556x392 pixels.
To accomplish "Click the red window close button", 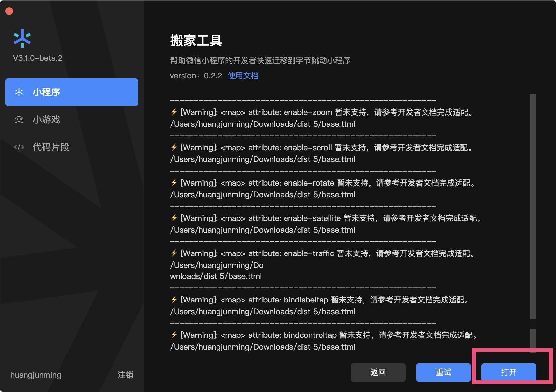I will (9, 11).
